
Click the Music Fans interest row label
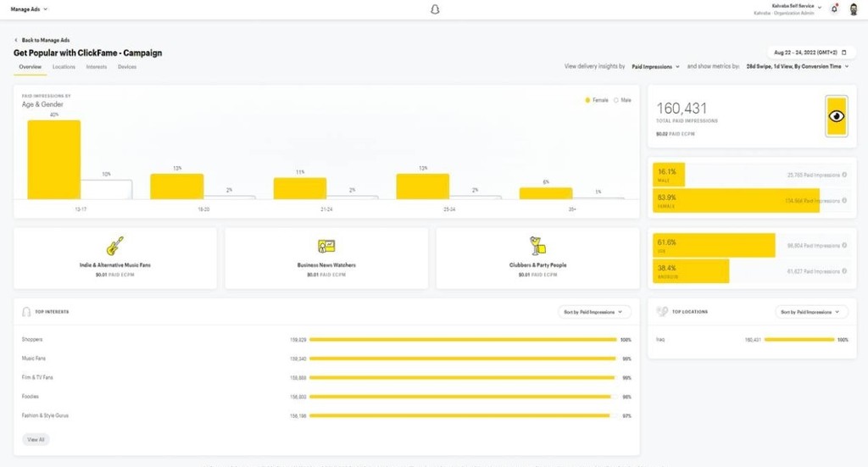click(34, 359)
